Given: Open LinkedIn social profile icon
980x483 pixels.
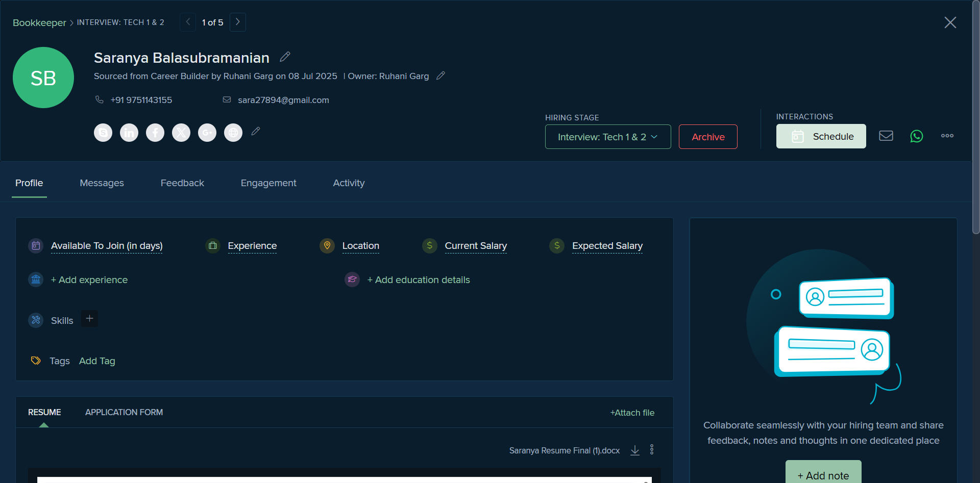Looking at the screenshot, I should click(x=129, y=133).
